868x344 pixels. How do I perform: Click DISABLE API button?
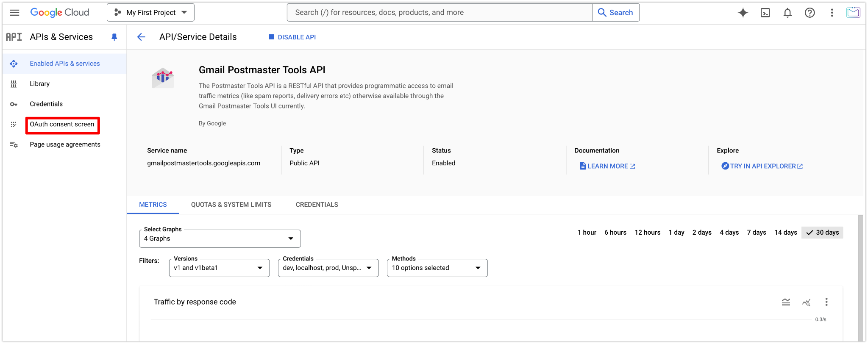coord(292,37)
